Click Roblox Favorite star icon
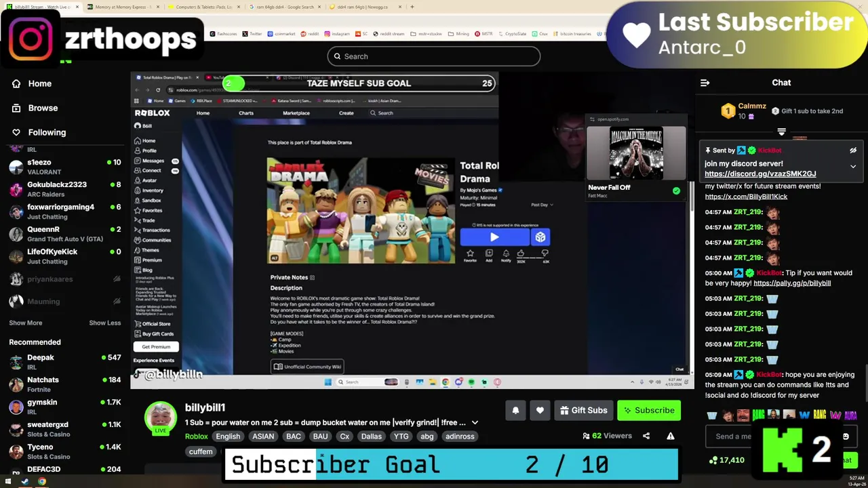This screenshot has height=488, width=868. pos(470,254)
